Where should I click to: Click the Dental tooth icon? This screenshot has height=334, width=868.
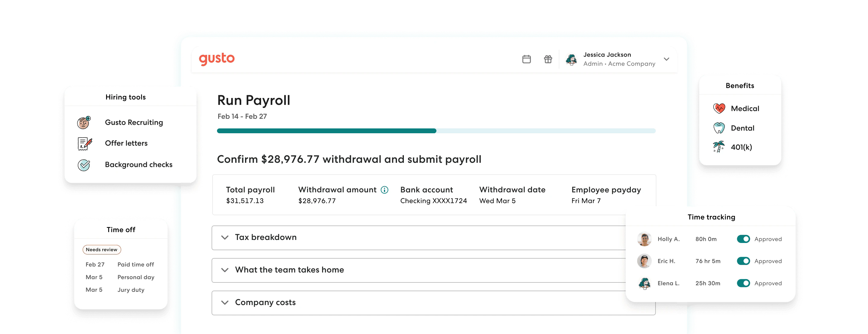point(719,128)
